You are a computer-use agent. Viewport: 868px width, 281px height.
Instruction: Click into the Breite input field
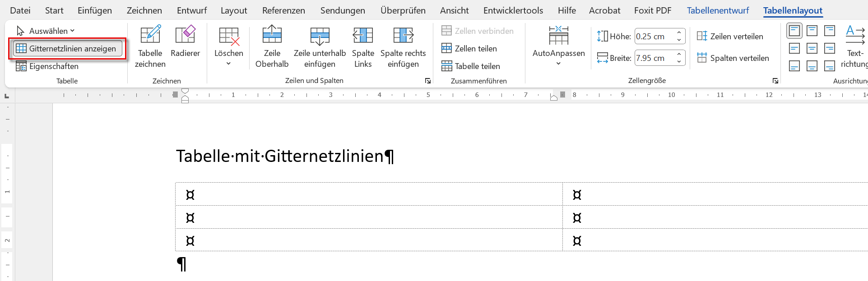pos(654,58)
